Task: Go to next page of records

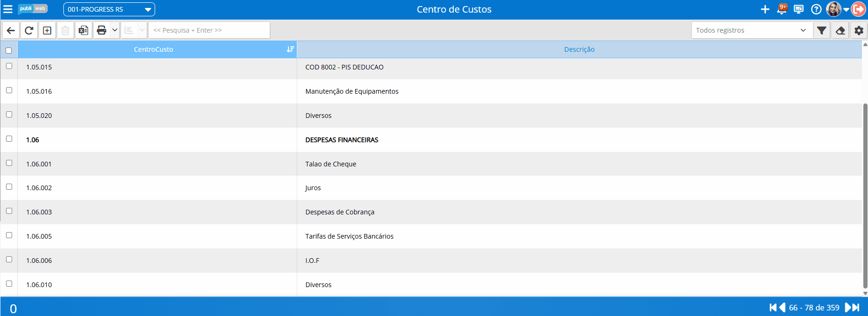Action: pyautogui.click(x=848, y=308)
